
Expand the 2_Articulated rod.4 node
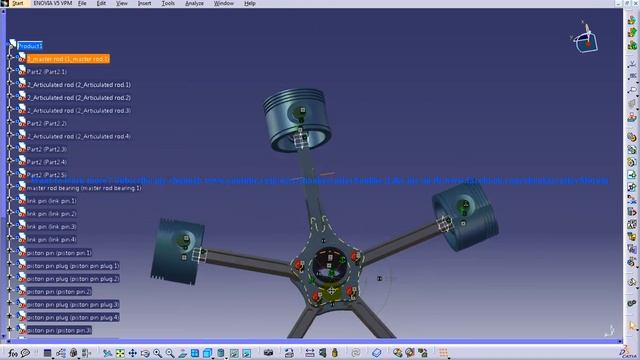(x=10, y=136)
